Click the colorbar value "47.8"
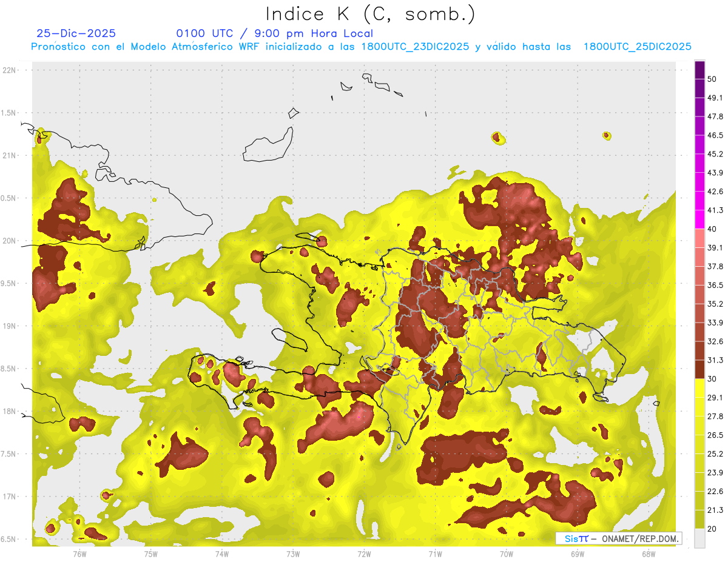The width and height of the screenshot is (728, 562). (715, 116)
